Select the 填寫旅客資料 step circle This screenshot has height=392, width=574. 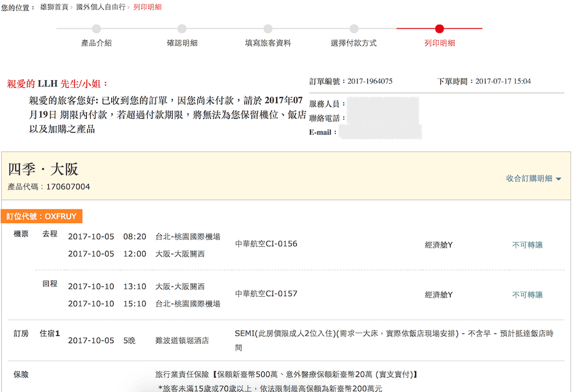pos(267,28)
